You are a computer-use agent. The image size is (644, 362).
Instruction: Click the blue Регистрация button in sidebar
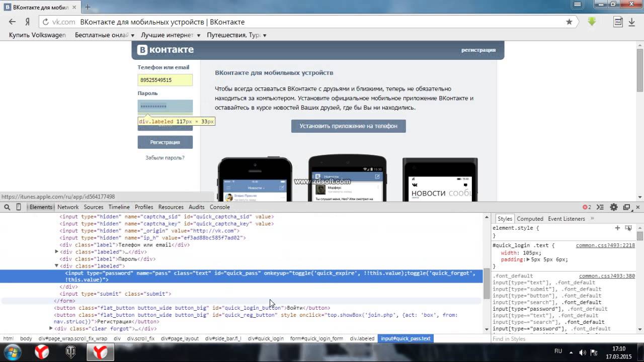pyautogui.click(x=165, y=142)
